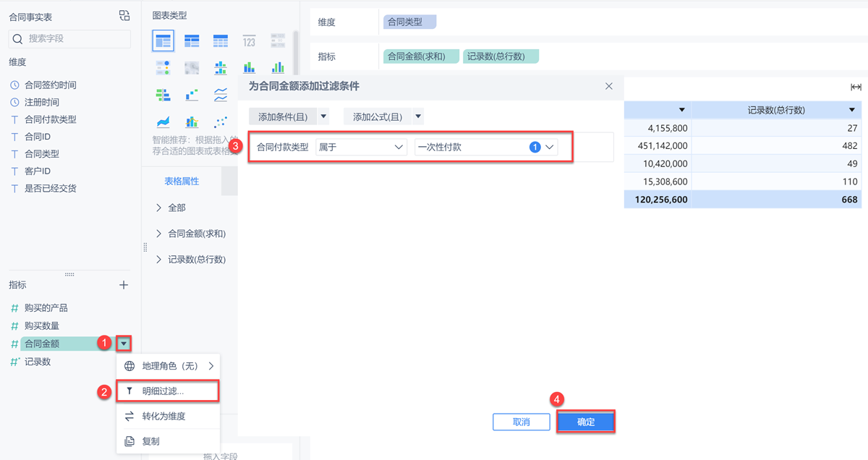
Task: Open dropdown arrow next to 添加条件(且)
Action: click(x=323, y=116)
